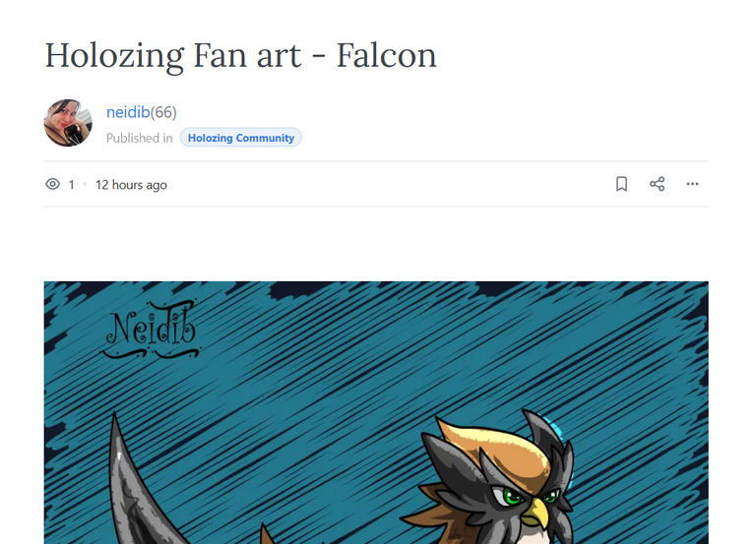756x544 pixels.
Task: Click the reputation score (66)
Action: 163,112
